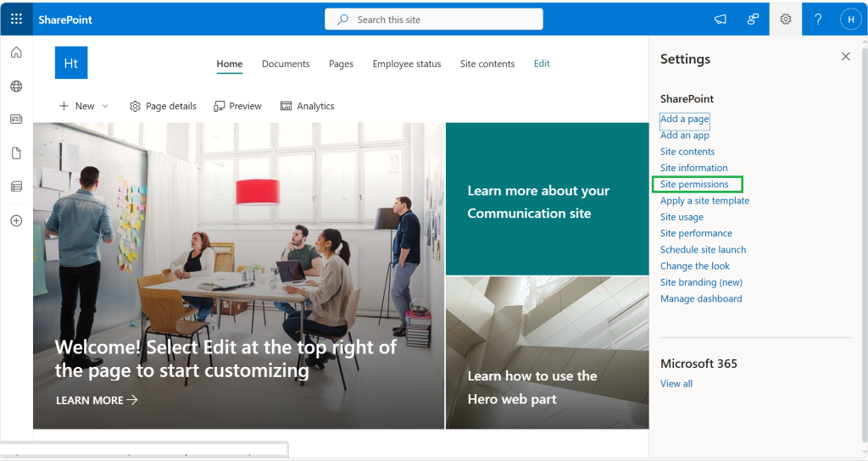Click Add an app link
This screenshot has width=868, height=461.
click(684, 135)
